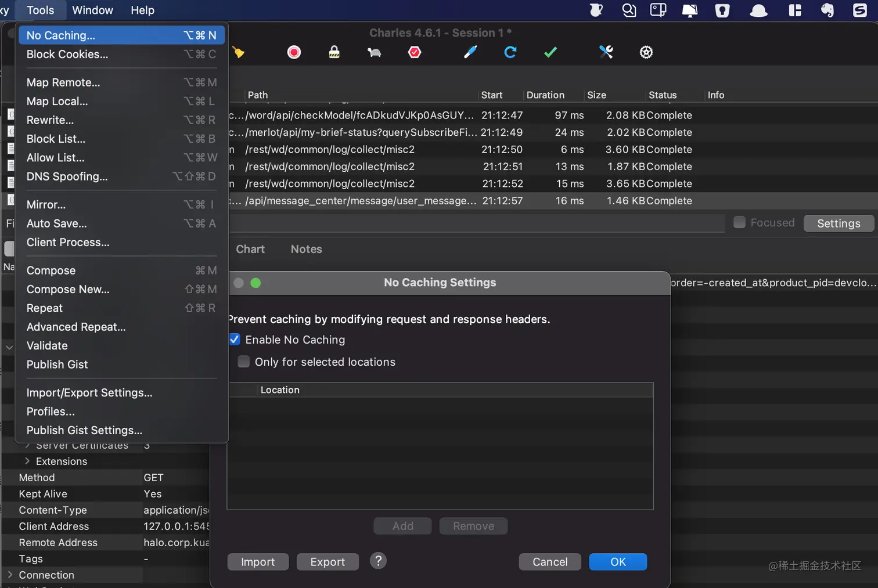
Task: Click the S-shaped icon in menu bar
Action: (x=860, y=10)
